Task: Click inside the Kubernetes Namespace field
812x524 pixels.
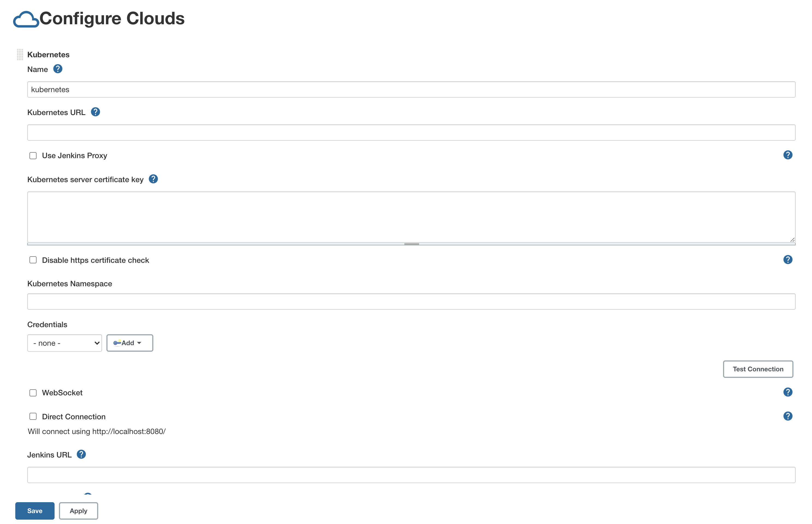Action: pos(408,302)
